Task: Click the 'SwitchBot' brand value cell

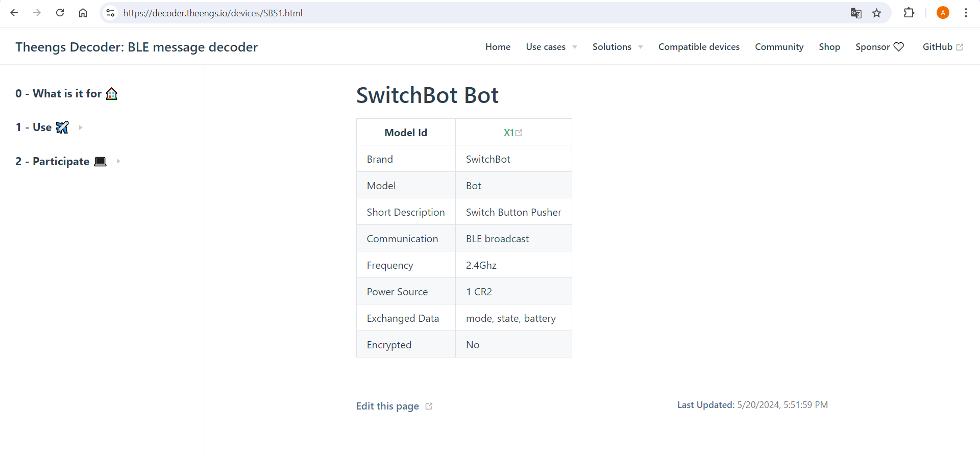Action: [x=513, y=159]
